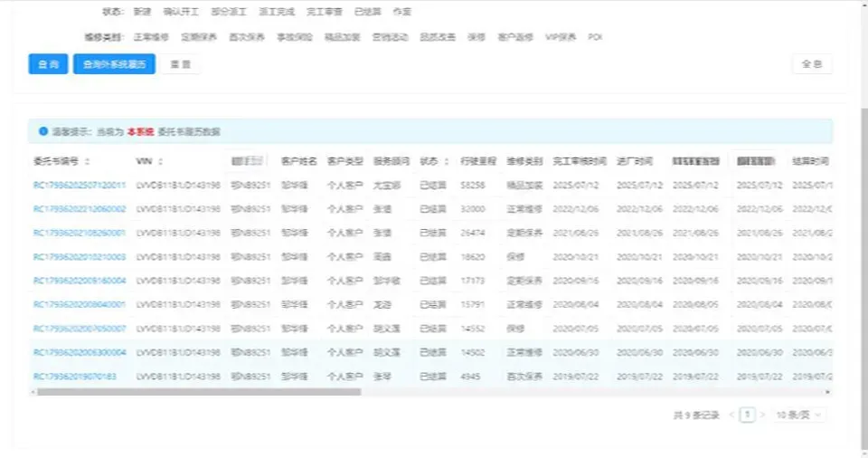Click the blue 查询 button
The width and height of the screenshot is (868, 458).
point(48,63)
